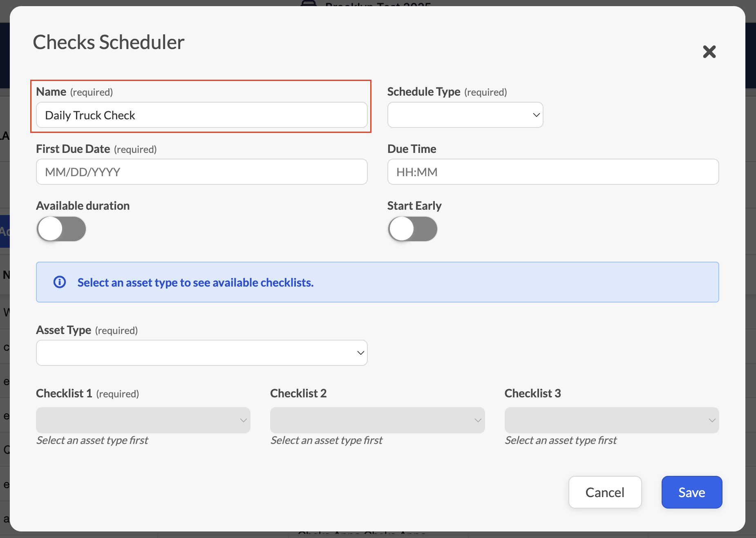The image size is (756, 538).
Task: Click the 'Select an asset type first' hint under Checklist 3
Action: coord(561,440)
